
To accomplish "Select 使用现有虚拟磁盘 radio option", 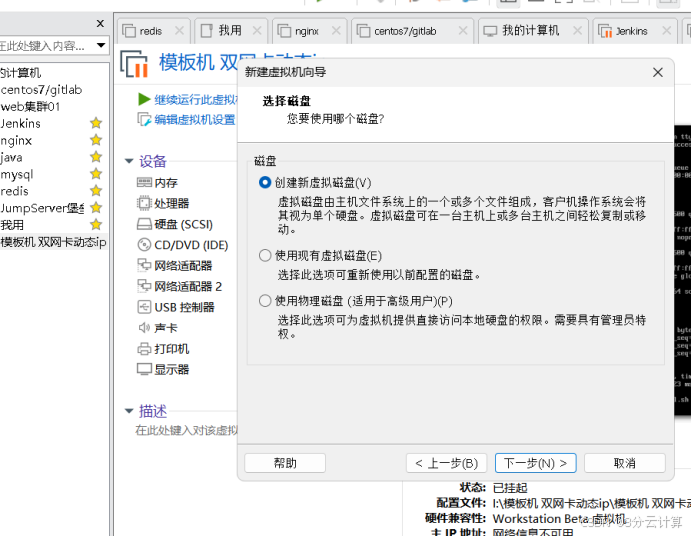I will (x=265, y=256).
